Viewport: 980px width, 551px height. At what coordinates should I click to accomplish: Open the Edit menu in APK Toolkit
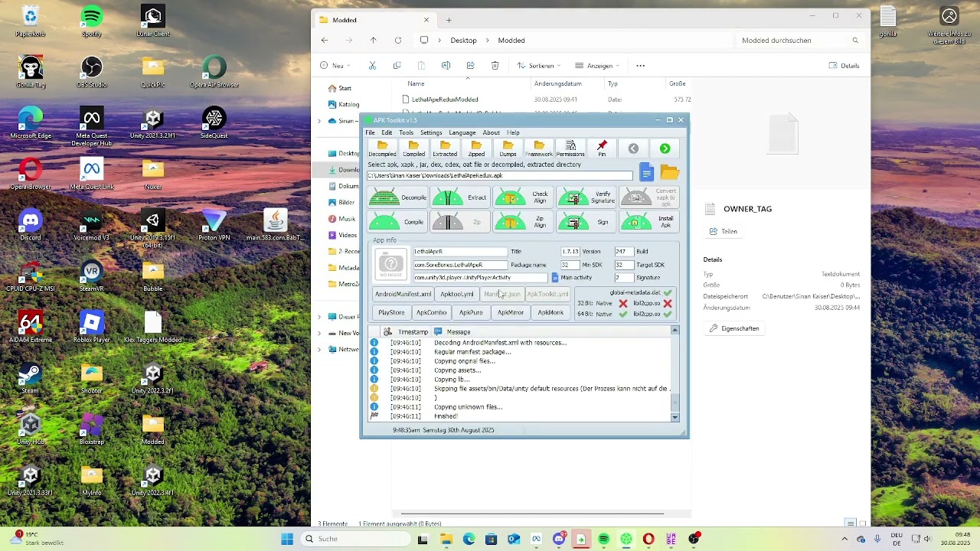pyautogui.click(x=387, y=132)
